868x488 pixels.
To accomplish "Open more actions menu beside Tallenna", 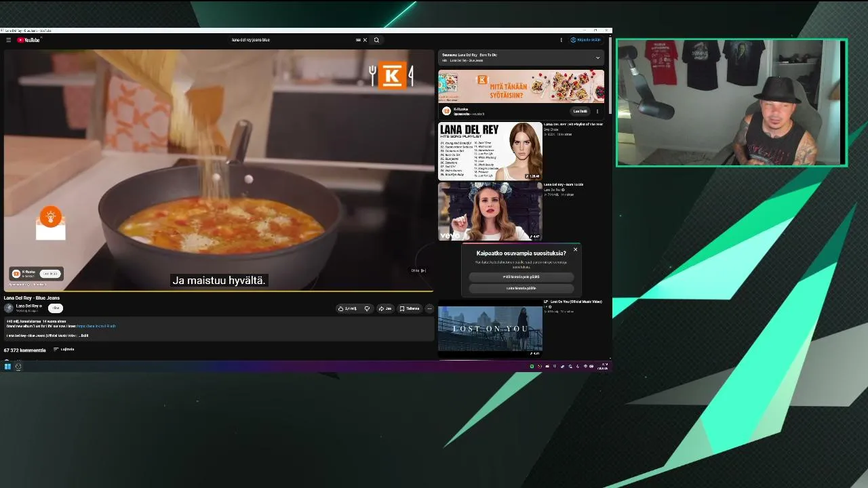I will pyautogui.click(x=429, y=308).
